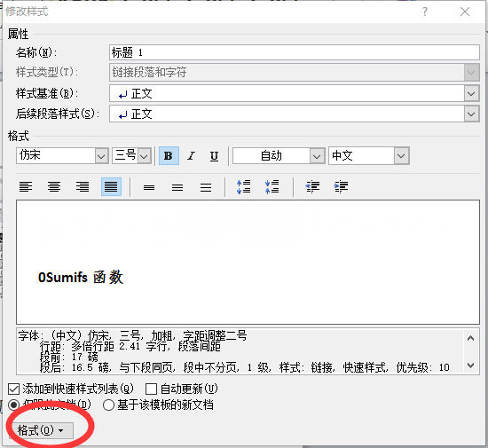The width and height of the screenshot is (488, 448).
Task: Set paragraph alignment to center
Action: pos(54,187)
